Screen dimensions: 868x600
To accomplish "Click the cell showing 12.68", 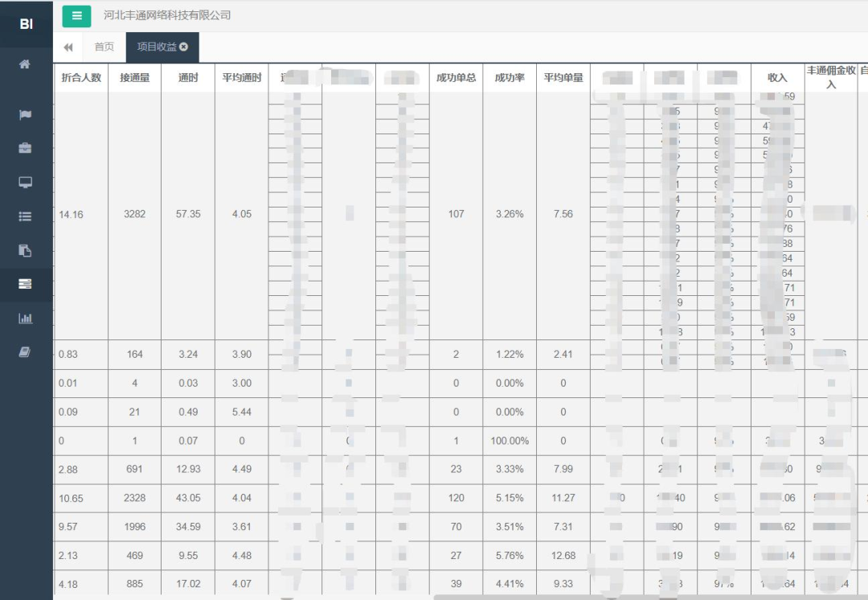I will click(563, 556).
